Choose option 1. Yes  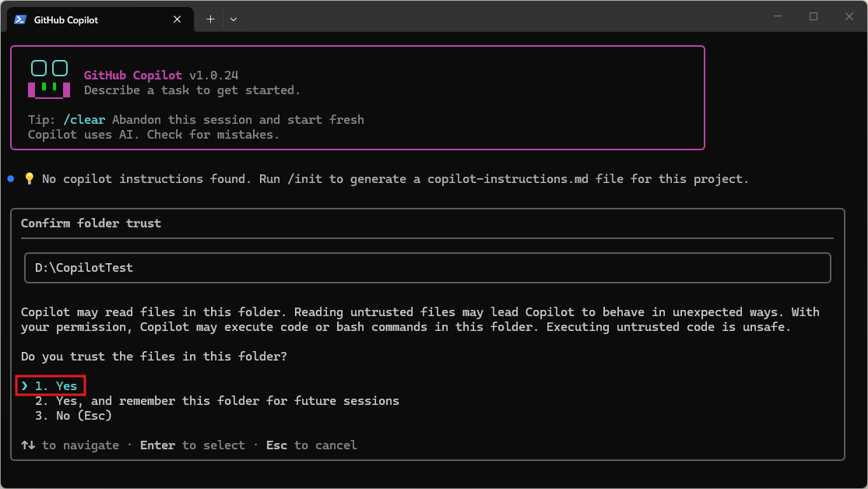pyautogui.click(x=55, y=385)
